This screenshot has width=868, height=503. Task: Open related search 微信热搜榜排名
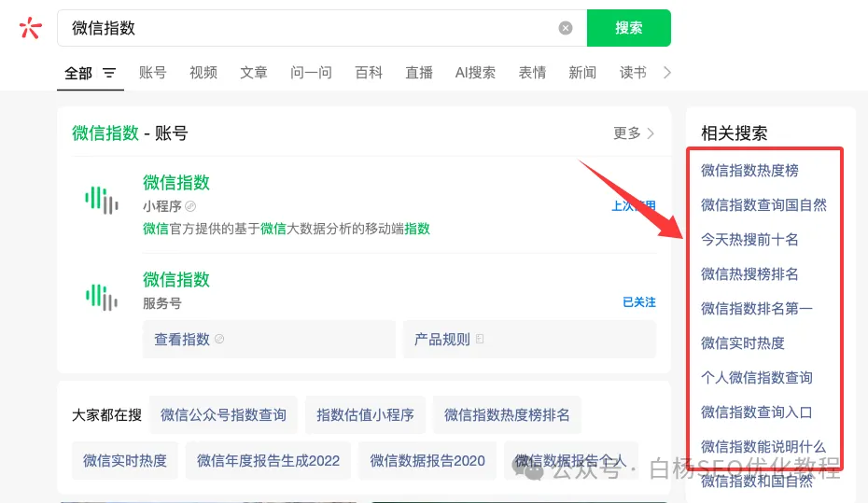[749, 274]
